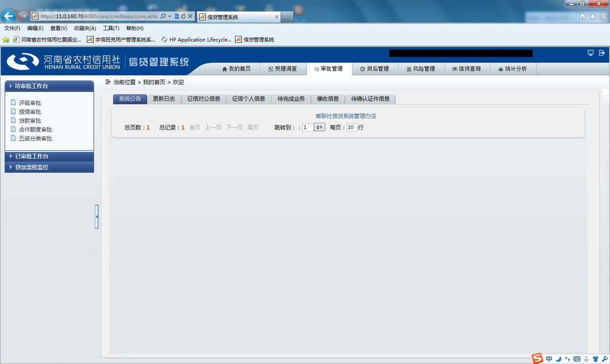Click the 每页 rows-per-page field
The height and width of the screenshot is (364, 610).
[x=352, y=127]
